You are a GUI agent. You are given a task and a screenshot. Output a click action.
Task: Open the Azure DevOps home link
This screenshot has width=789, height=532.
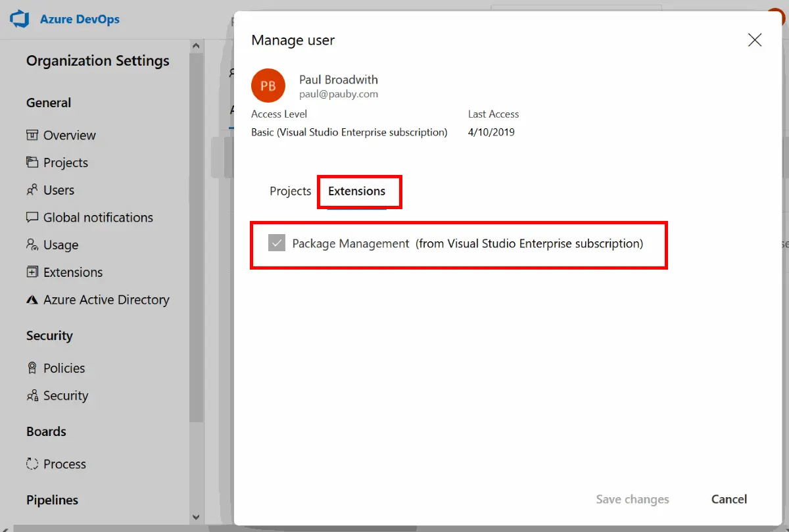(x=80, y=19)
